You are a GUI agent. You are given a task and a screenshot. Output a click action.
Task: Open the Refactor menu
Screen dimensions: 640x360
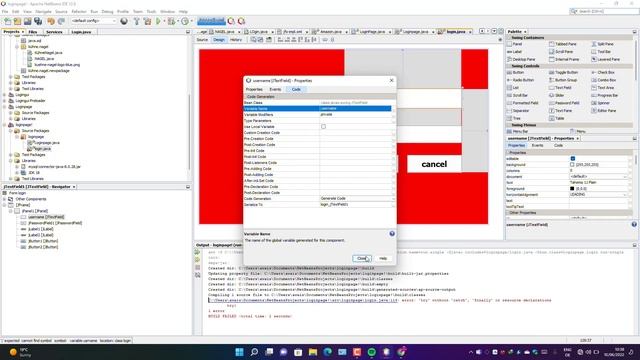[79, 11]
